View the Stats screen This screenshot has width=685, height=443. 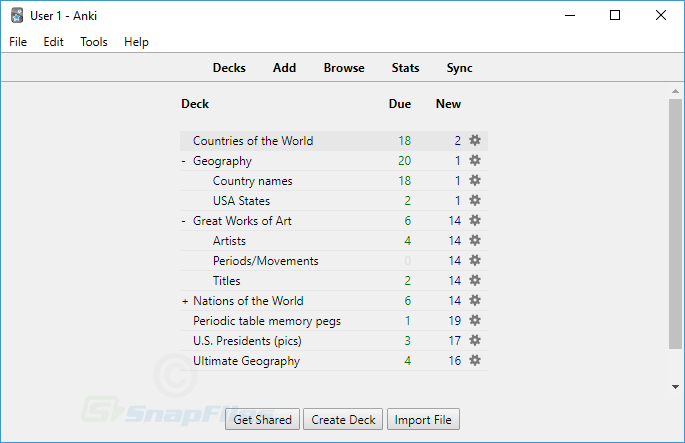pyautogui.click(x=405, y=68)
